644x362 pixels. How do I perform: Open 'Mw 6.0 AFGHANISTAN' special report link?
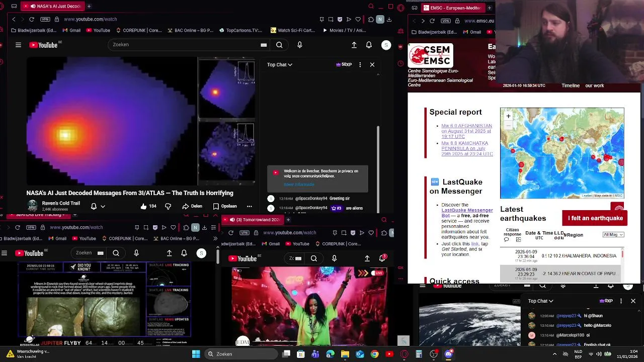tap(466, 131)
